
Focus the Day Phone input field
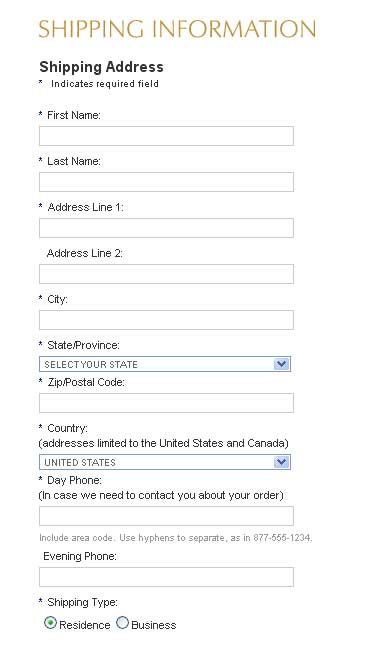point(166,516)
